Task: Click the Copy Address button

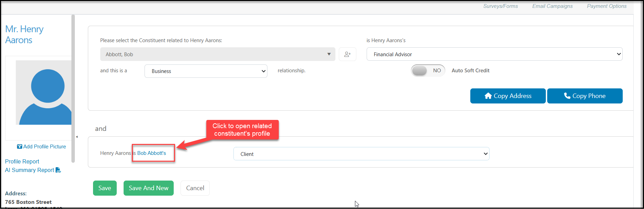Action: (x=508, y=96)
